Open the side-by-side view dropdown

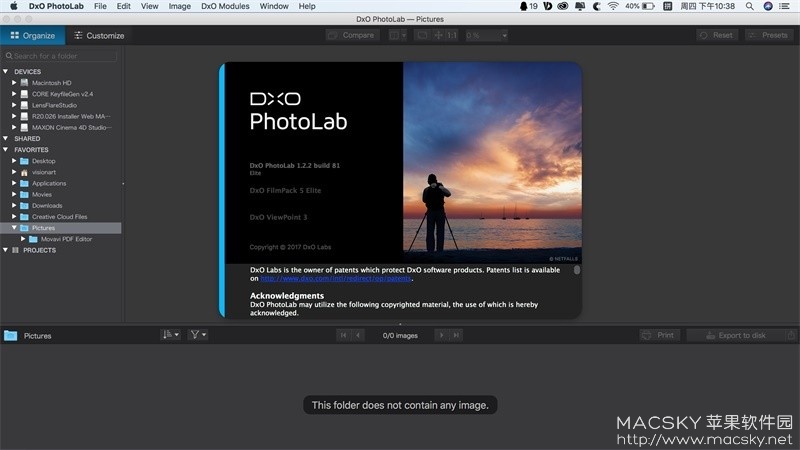398,35
